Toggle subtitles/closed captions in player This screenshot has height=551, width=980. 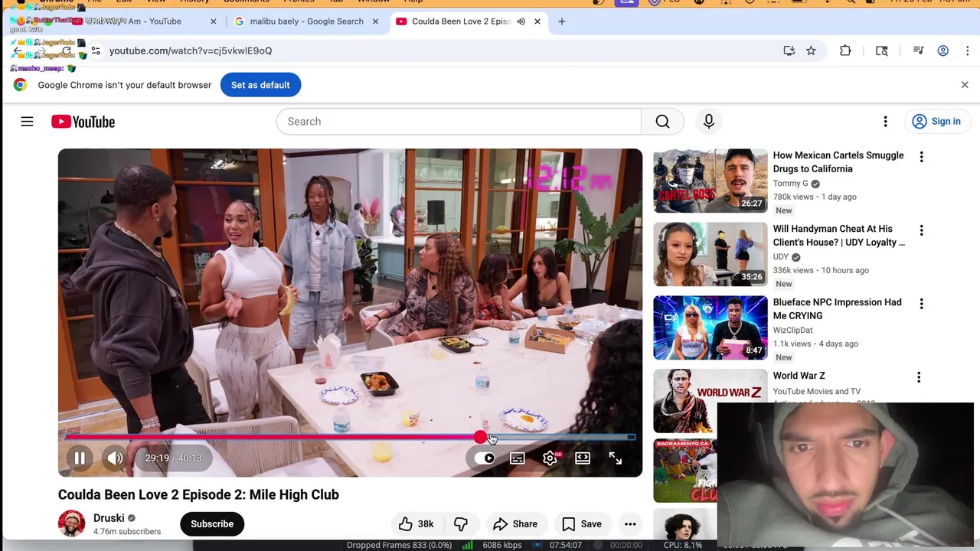tap(518, 458)
